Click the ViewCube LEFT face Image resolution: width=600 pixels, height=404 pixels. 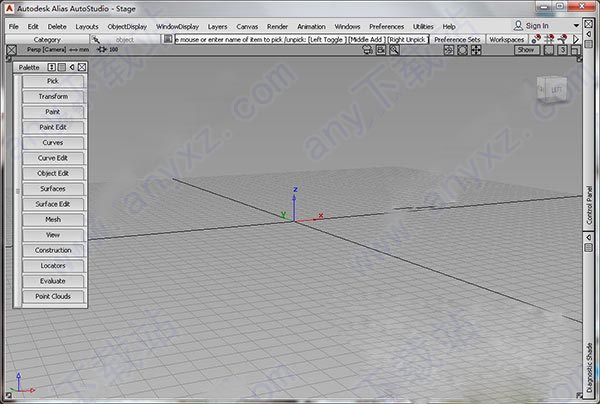click(x=555, y=90)
